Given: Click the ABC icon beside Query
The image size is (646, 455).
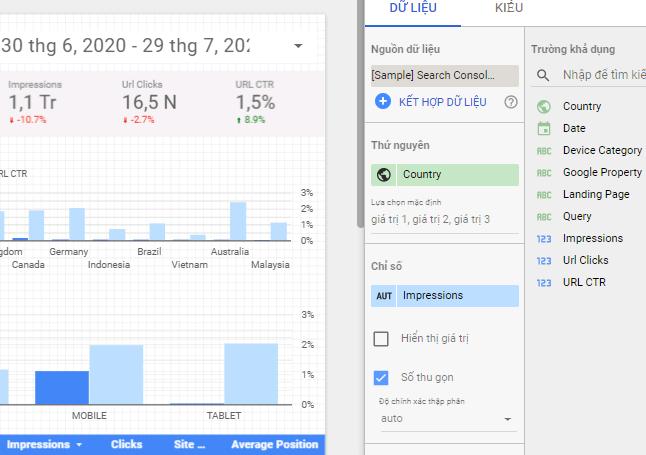Looking at the screenshot, I should pyautogui.click(x=544, y=217).
